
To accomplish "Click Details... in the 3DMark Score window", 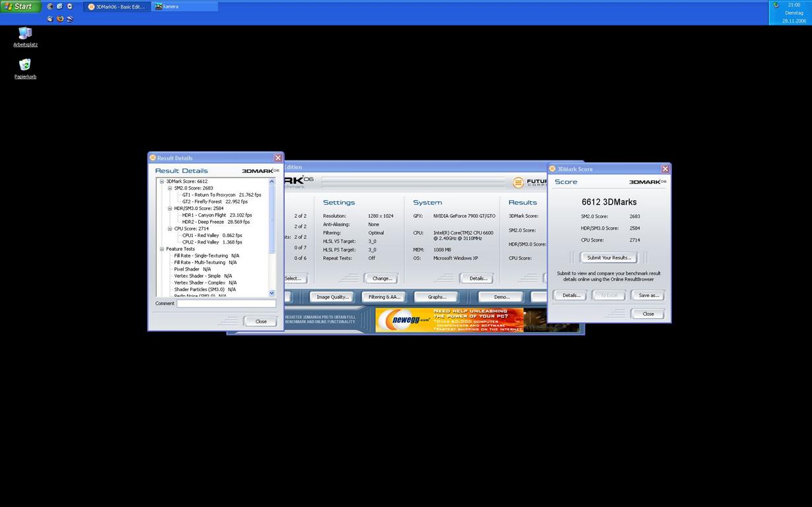I will click(570, 295).
